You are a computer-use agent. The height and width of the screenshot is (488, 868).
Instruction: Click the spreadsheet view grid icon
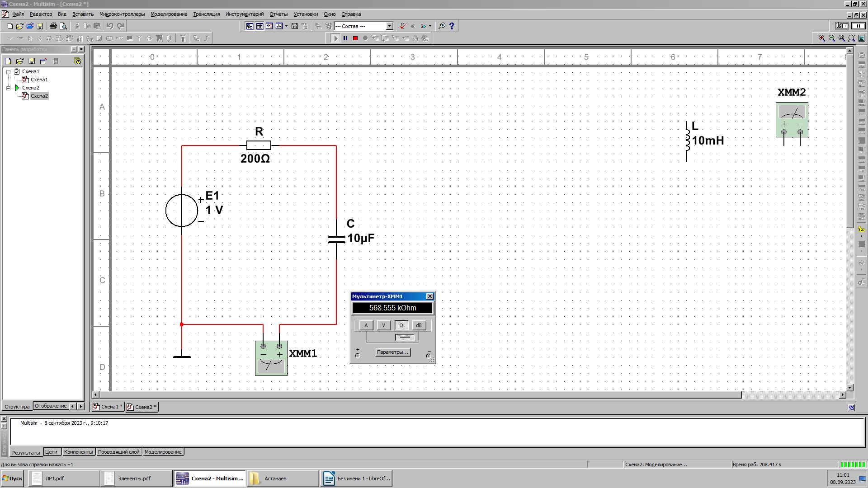259,26
